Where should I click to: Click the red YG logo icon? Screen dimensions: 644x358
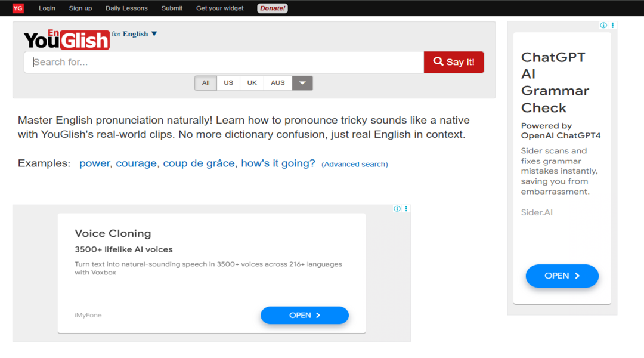[18, 8]
